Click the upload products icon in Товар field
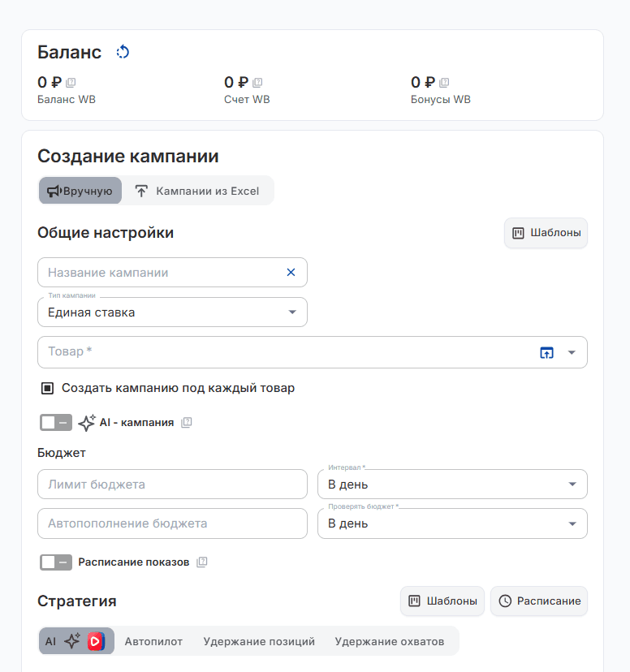This screenshot has width=630, height=672. [x=546, y=353]
